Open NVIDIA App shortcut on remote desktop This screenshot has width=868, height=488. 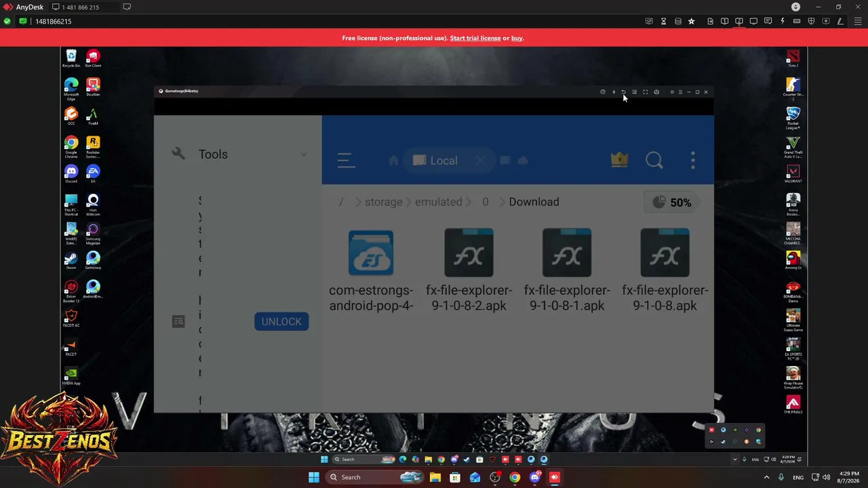coord(71,376)
